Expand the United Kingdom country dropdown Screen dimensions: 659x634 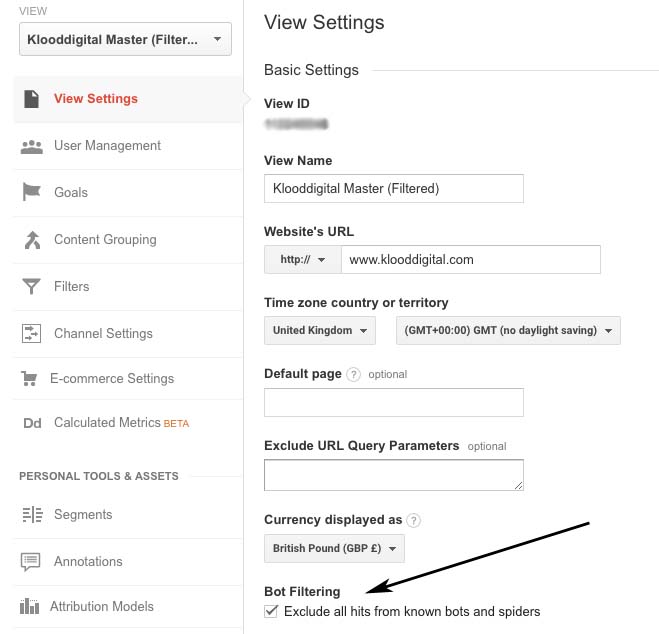(320, 331)
